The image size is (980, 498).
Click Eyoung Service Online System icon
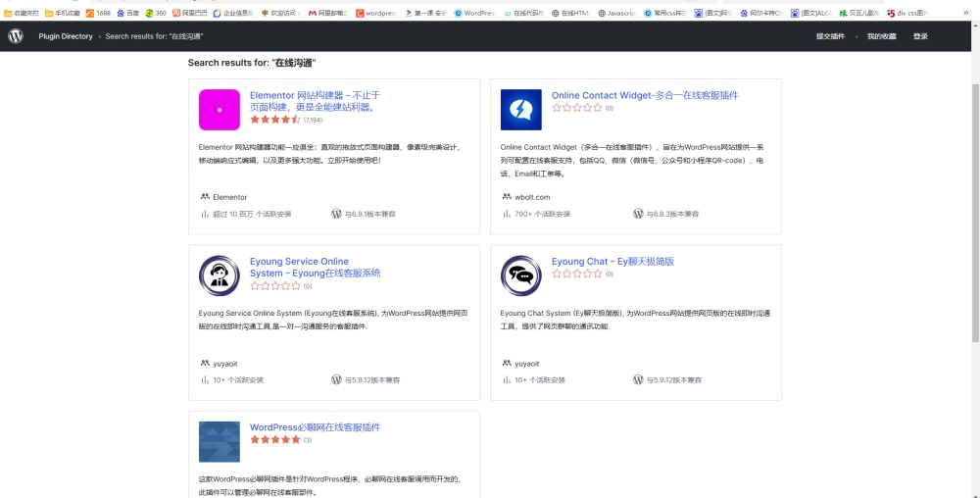[220, 275]
